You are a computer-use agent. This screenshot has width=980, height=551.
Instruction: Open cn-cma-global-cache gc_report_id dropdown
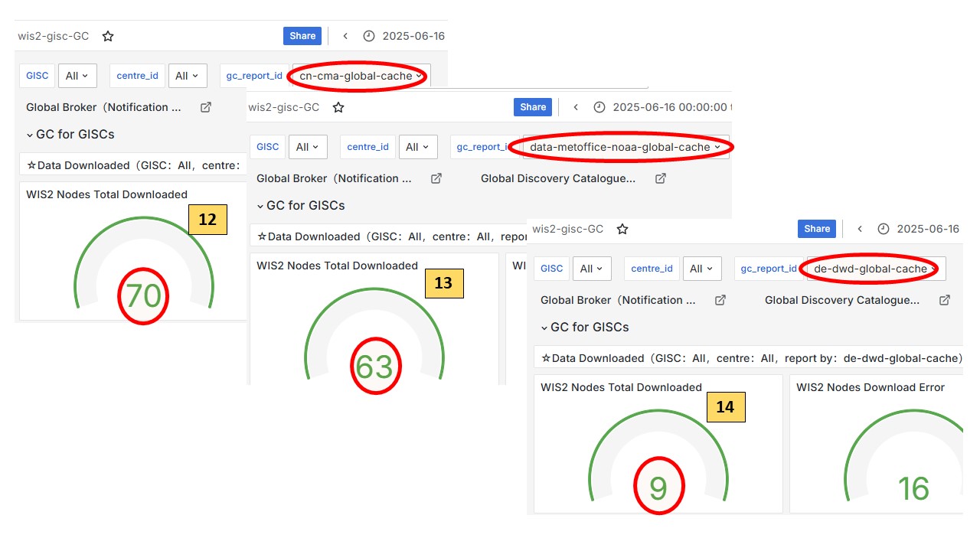click(361, 76)
